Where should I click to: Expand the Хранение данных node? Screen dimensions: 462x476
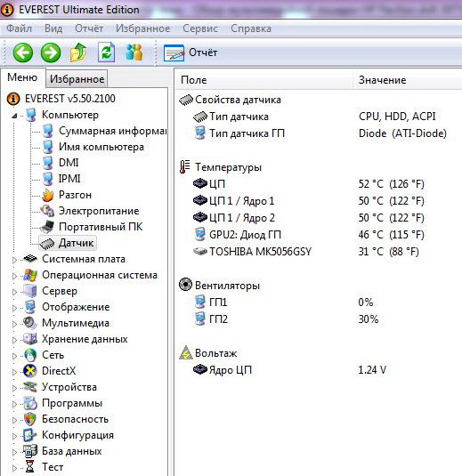(x=14, y=340)
